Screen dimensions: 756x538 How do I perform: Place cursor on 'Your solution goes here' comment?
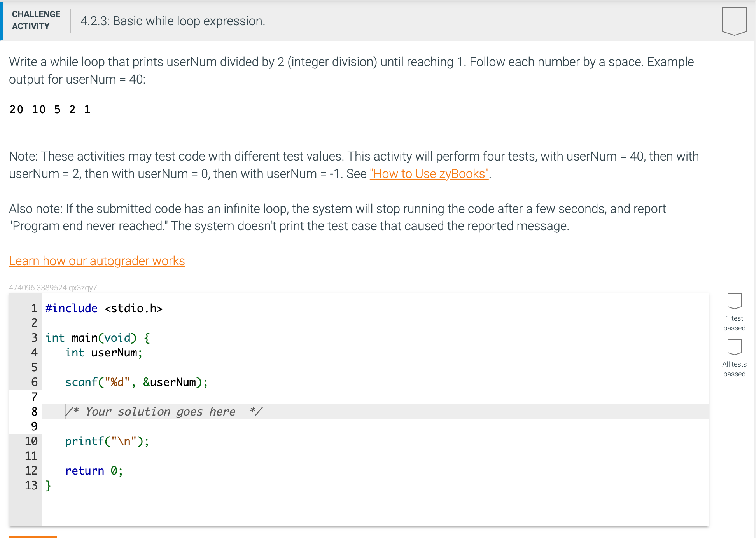click(163, 412)
